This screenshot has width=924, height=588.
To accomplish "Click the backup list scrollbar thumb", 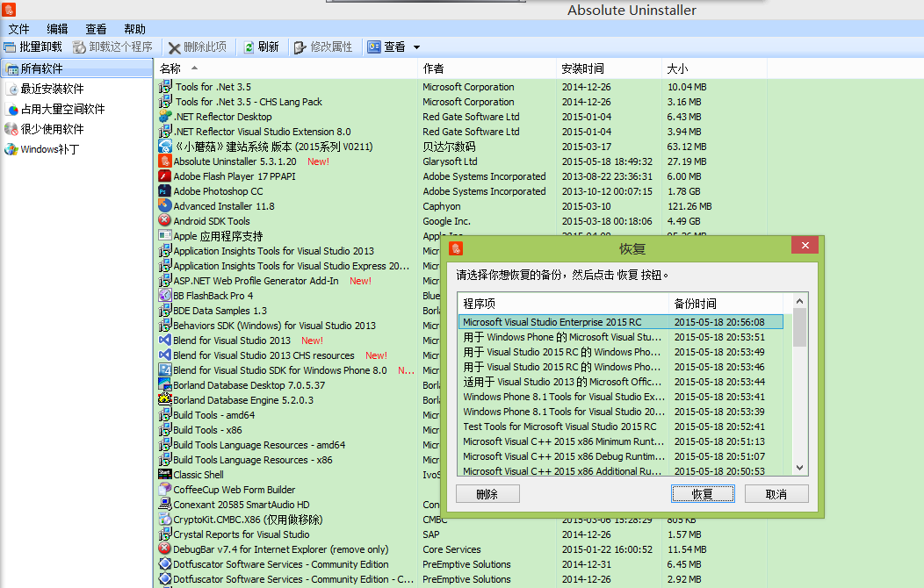I will point(799,328).
